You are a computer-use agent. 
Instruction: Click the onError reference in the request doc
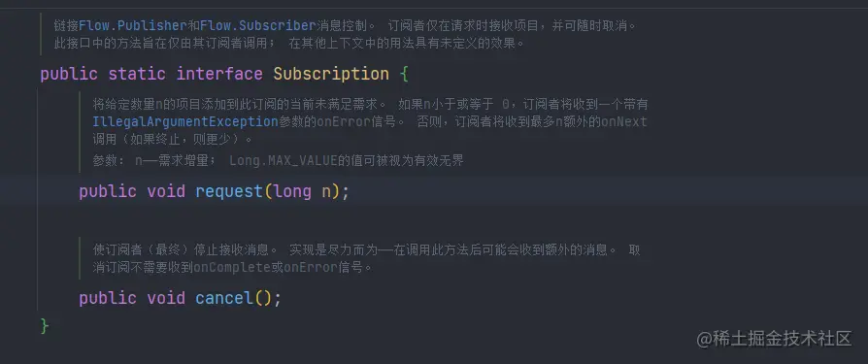pos(343,121)
